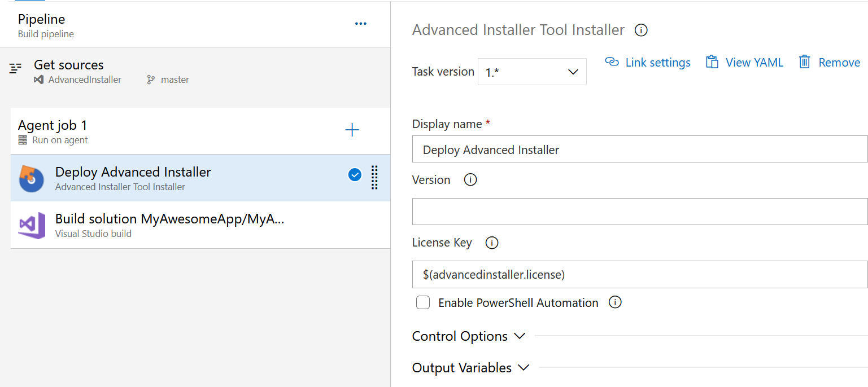Select the Agent job 1 row
The height and width of the screenshot is (387, 868).
[x=200, y=131]
